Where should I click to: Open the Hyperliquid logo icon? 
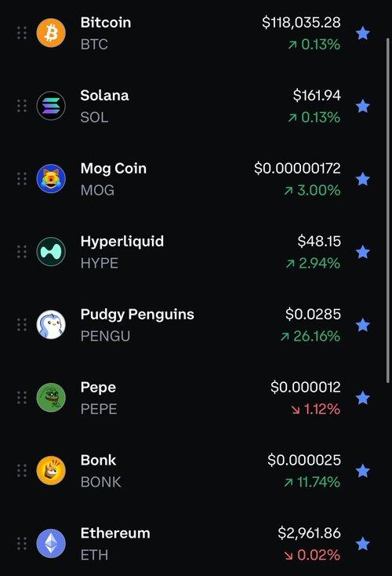[x=51, y=252]
